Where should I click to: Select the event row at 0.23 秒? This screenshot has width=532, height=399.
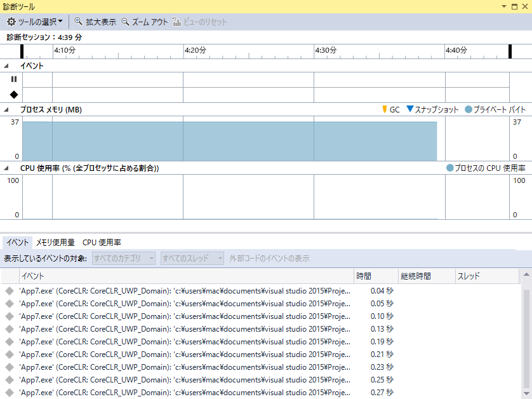(x=260, y=367)
